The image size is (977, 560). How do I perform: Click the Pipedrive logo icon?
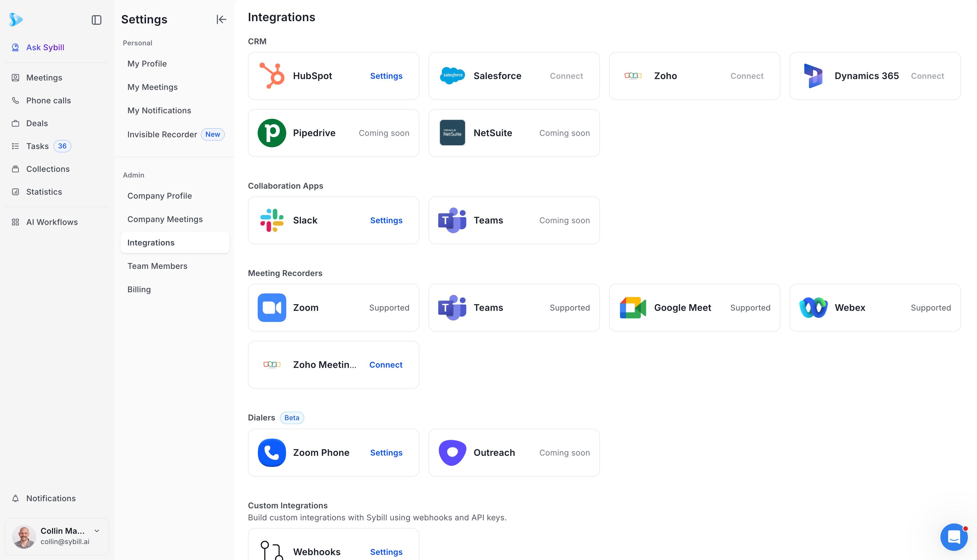click(272, 133)
